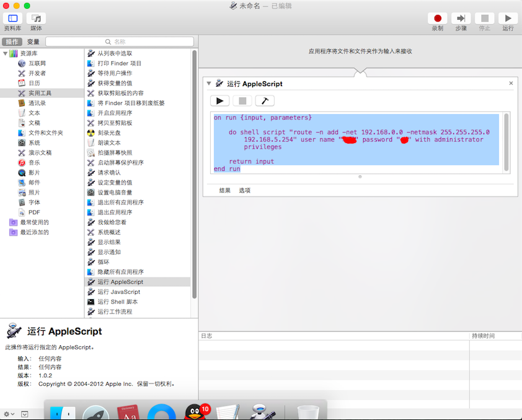Open the gear action menu
522x420 pixels.
coord(9,414)
